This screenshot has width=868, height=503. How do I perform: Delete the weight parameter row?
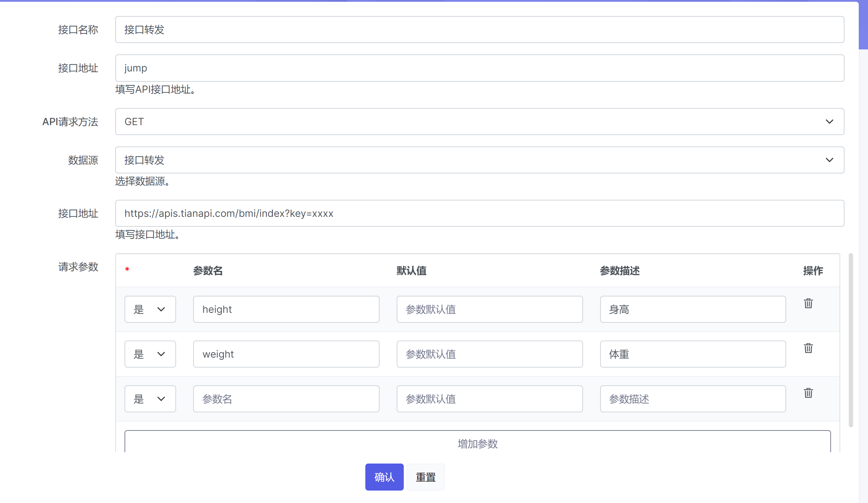(x=808, y=348)
